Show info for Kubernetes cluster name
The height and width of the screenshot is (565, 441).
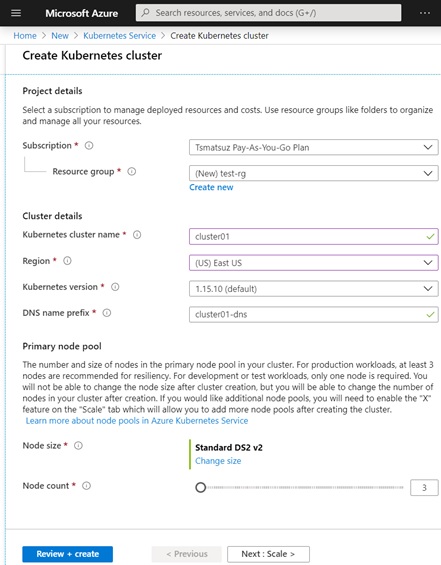pos(137,235)
